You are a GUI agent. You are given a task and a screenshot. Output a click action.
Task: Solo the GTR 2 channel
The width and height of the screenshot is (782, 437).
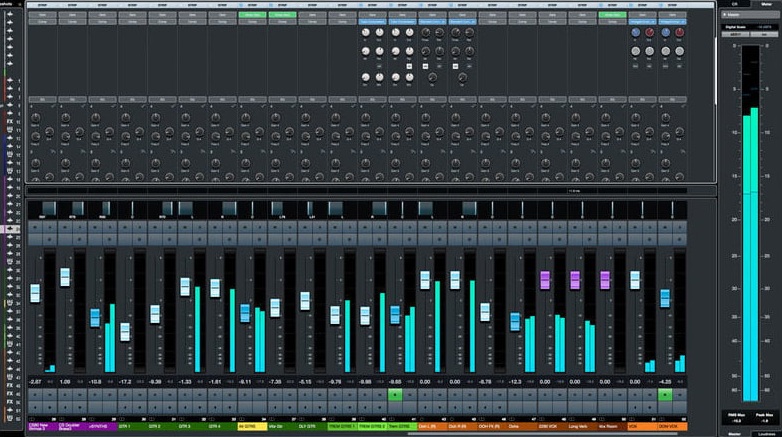(x=170, y=227)
